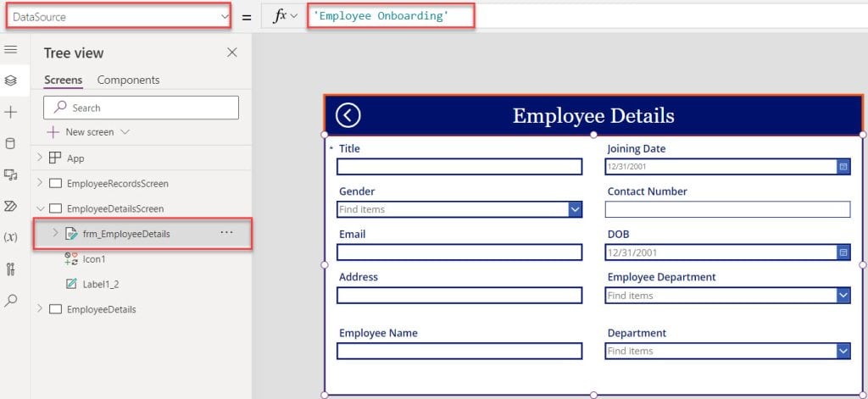The width and height of the screenshot is (868, 399).
Task: Click the Employee Name text input
Action: (x=459, y=351)
